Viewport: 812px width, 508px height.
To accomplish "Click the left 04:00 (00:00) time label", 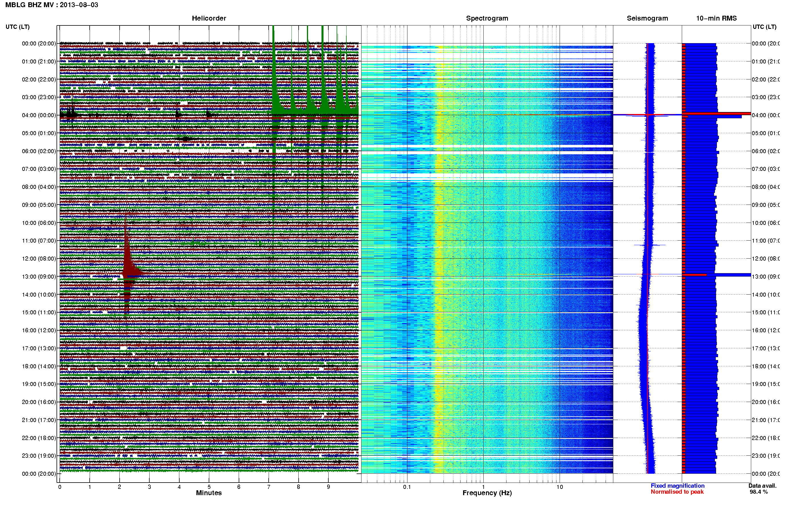I will click(39, 115).
